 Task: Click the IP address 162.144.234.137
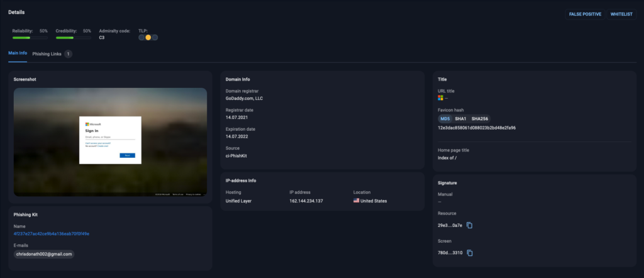[306, 201]
